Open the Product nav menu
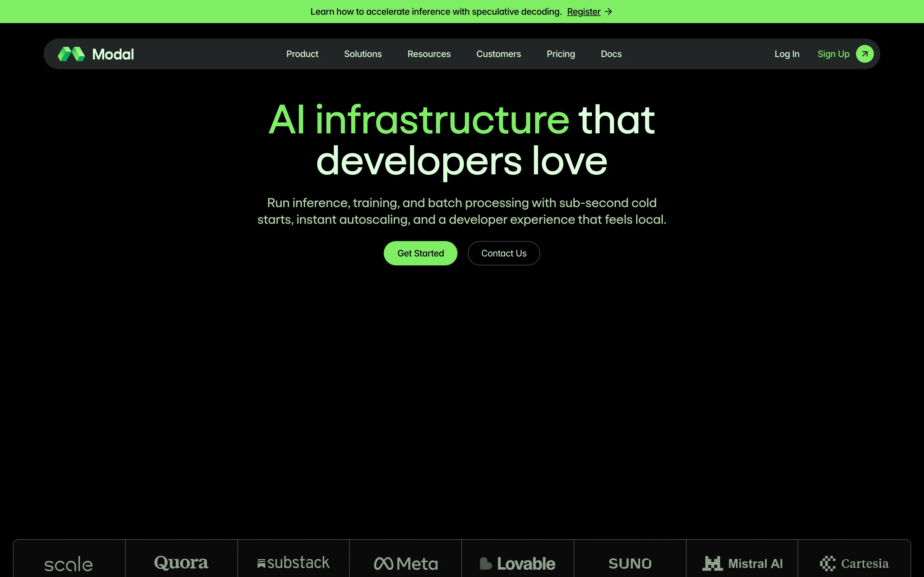The width and height of the screenshot is (924, 577). tap(302, 54)
